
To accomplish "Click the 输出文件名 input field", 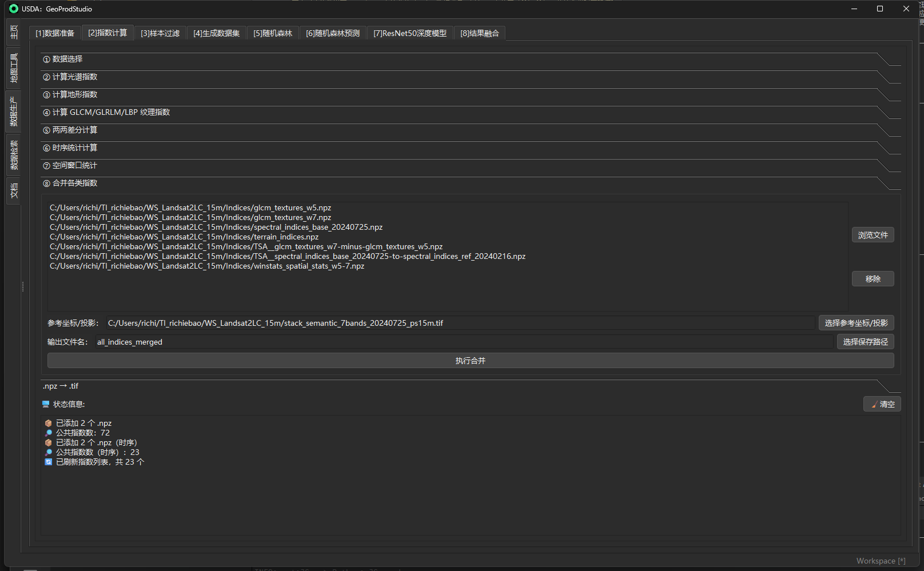I will point(463,342).
